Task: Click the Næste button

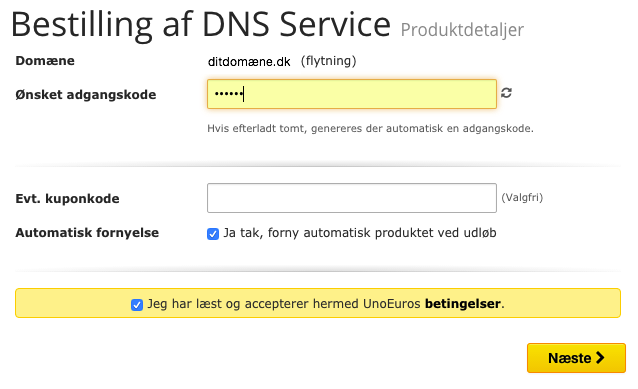Action: (x=576, y=358)
